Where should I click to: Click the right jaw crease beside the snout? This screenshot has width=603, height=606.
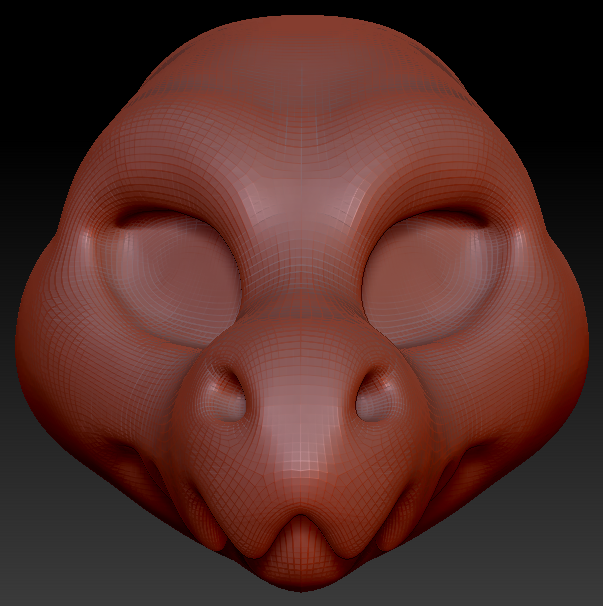(x=455, y=470)
